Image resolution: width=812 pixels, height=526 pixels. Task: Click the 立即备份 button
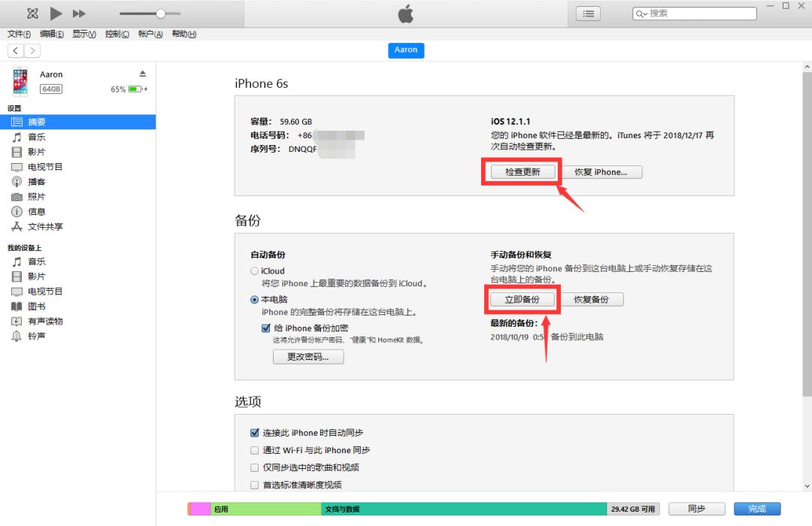click(521, 299)
